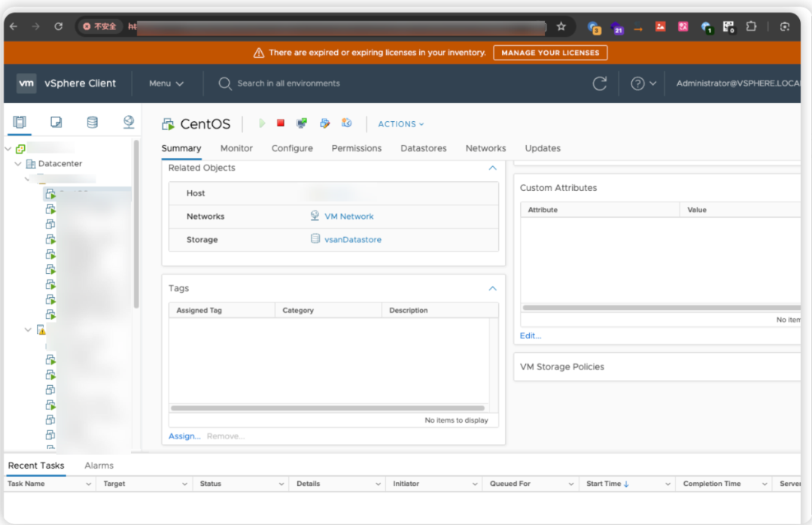
Task: Click Edit... under Custom Attributes
Action: 531,335
